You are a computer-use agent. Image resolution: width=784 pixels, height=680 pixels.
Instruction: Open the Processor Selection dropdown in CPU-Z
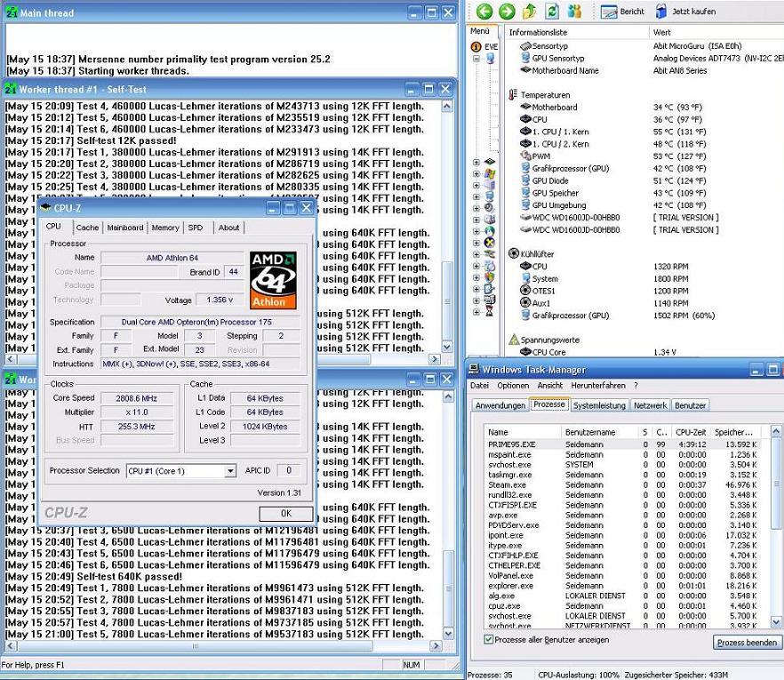click(230, 471)
